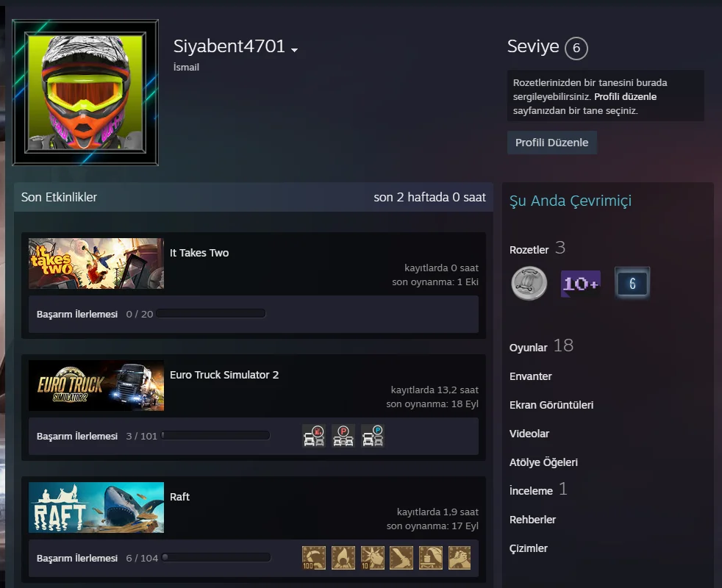The image size is (722, 588).
Task: Open the Çizimler artwork page
Action: coord(528,548)
